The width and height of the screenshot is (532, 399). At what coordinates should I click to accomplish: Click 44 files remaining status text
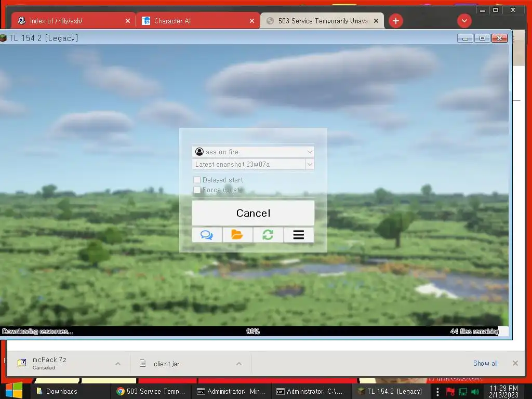pyautogui.click(x=474, y=331)
